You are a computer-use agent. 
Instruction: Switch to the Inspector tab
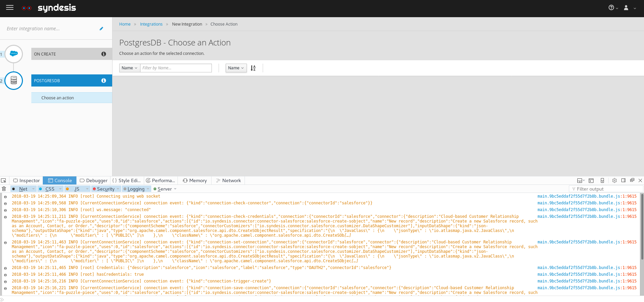click(26, 180)
